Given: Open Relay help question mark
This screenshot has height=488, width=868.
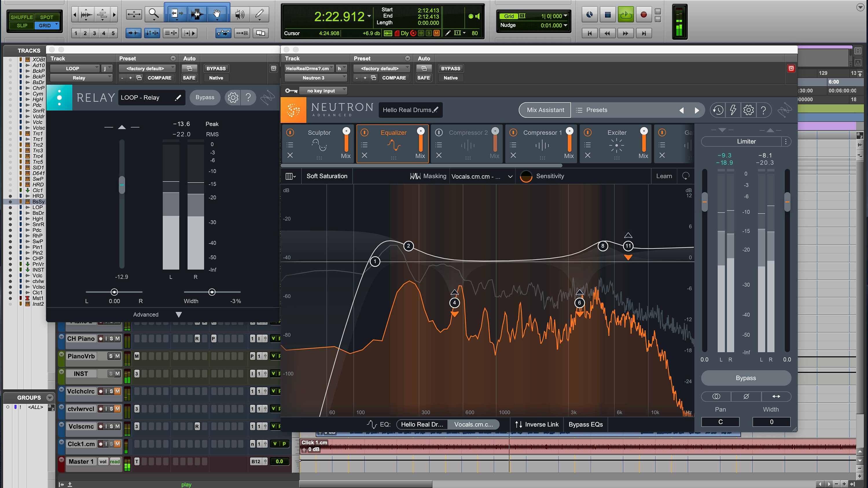Looking at the screenshot, I should (x=248, y=97).
